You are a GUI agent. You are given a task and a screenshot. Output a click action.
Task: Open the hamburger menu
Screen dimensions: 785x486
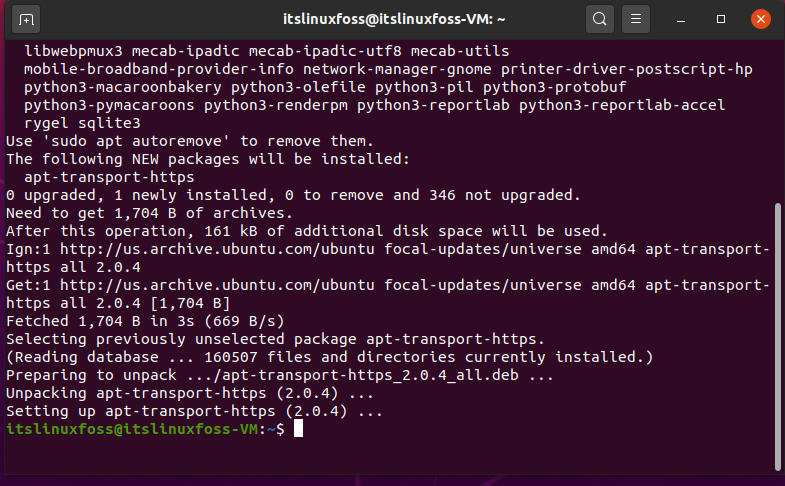[x=636, y=20]
